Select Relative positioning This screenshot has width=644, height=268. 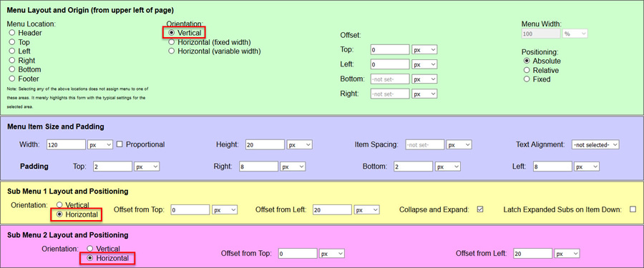[x=527, y=70]
